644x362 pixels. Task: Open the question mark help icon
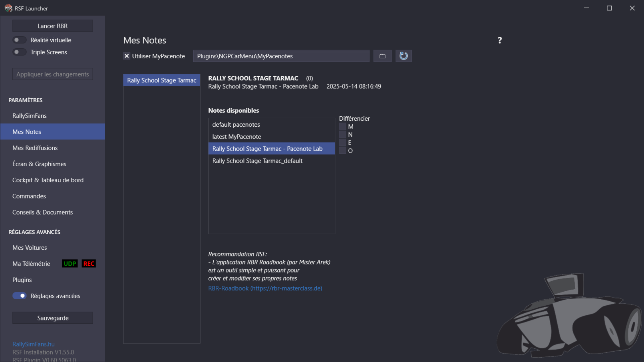[x=499, y=40]
